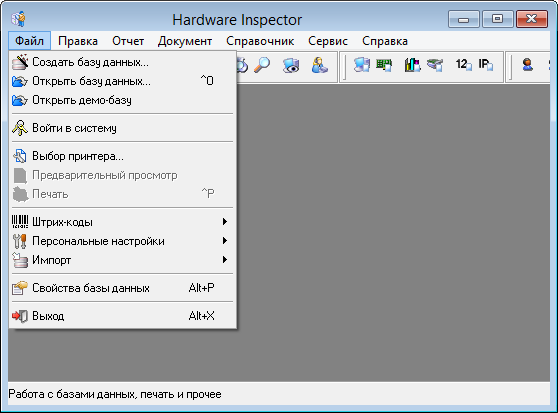Click the Hardware Inspector title bar app icon
558x413 pixels.
19,19
